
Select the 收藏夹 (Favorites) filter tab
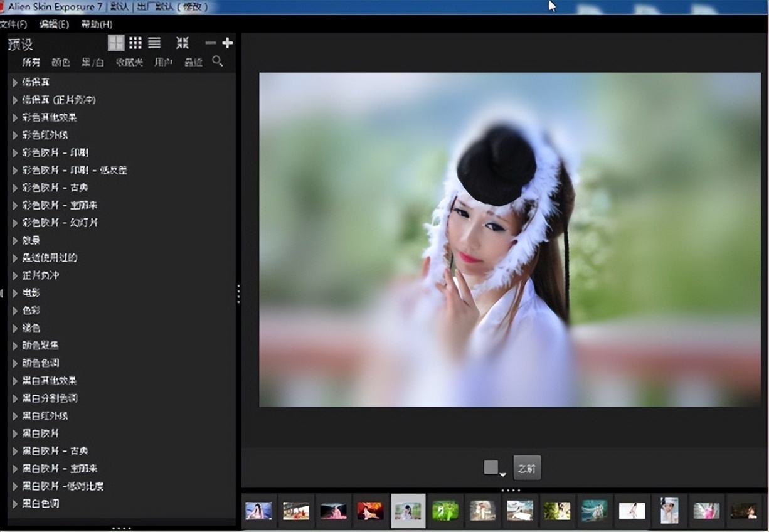point(129,62)
